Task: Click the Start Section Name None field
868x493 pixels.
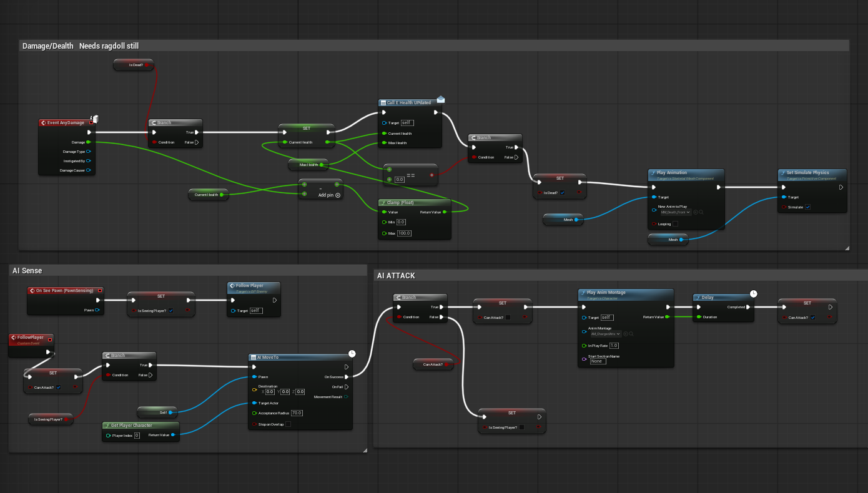Action: (598, 361)
